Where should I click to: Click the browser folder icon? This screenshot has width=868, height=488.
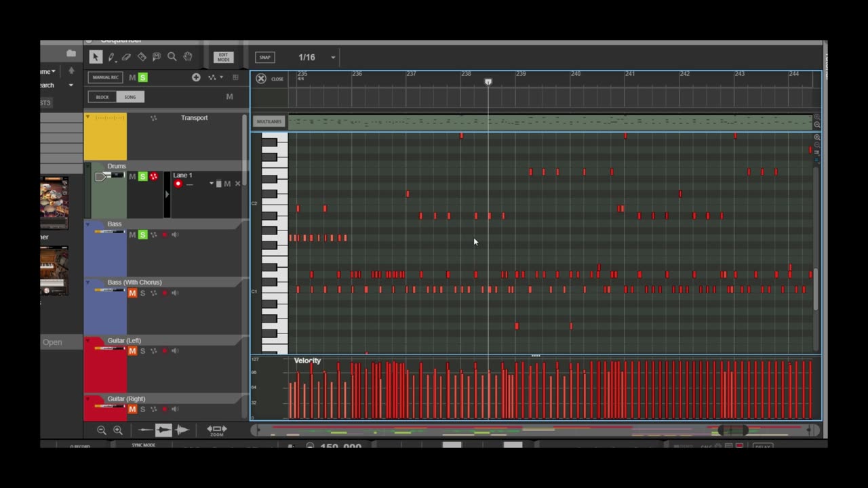[x=71, y=53]
